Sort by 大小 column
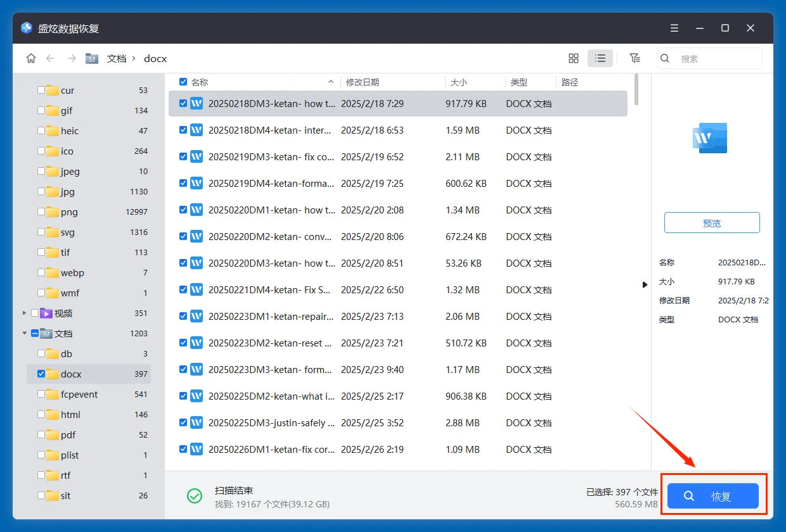The height and width of the screenshot is (532, 786). (x=459, y=82)
